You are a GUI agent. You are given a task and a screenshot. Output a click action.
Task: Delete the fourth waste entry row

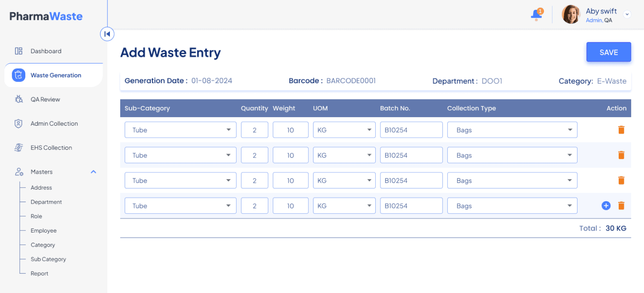tap(621, 205)
